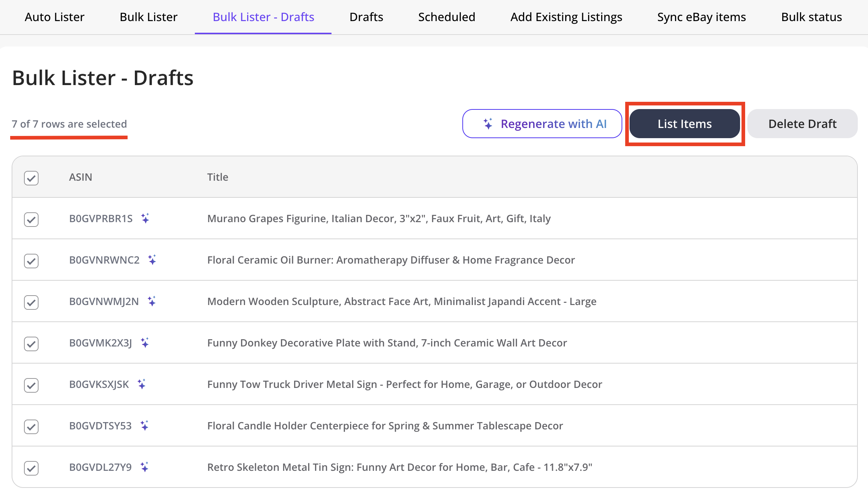The height and width of the screenshot is (493, 868).
Task: Click AI sparkle icon next to B0GVMK2X3J
Action: (145, 342)
